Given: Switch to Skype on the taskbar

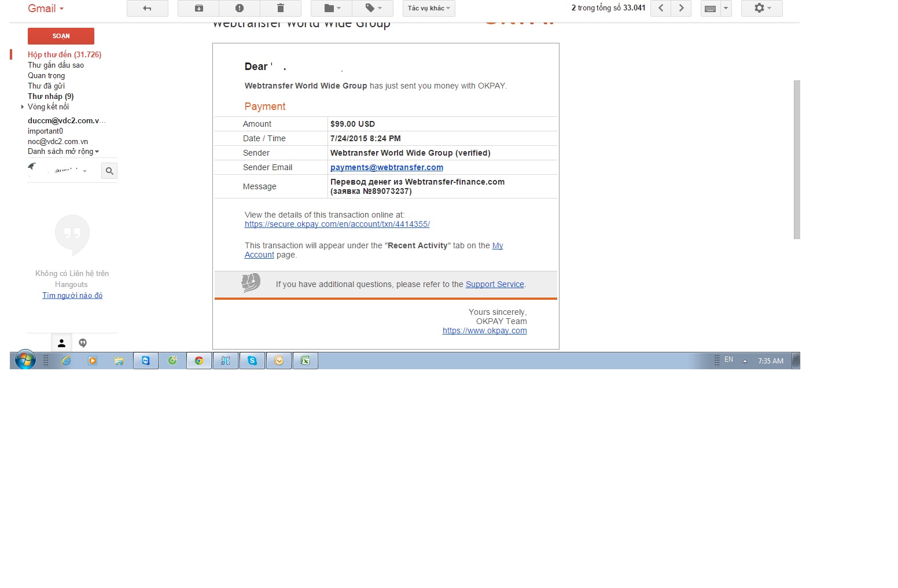Looking at the screenshot, I should click(252, 361).
